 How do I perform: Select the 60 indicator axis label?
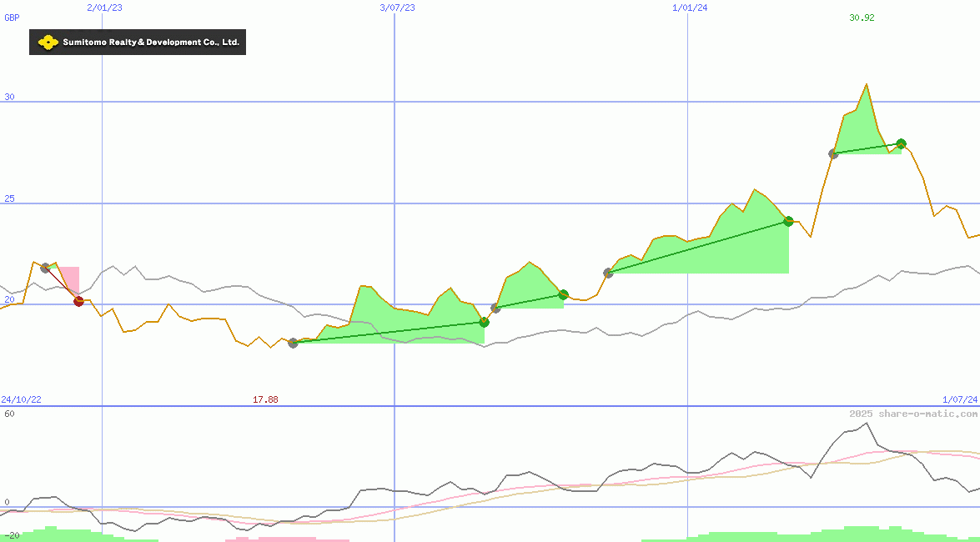8,414
